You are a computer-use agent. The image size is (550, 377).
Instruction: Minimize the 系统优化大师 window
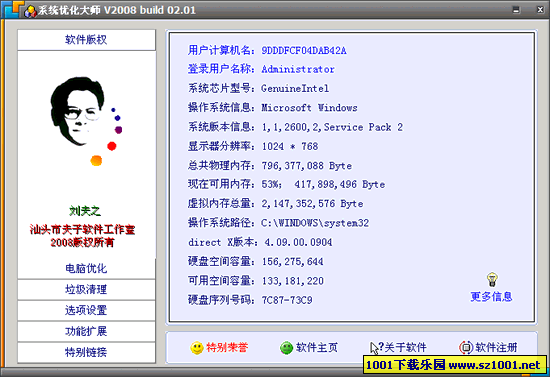coord(516,10)
